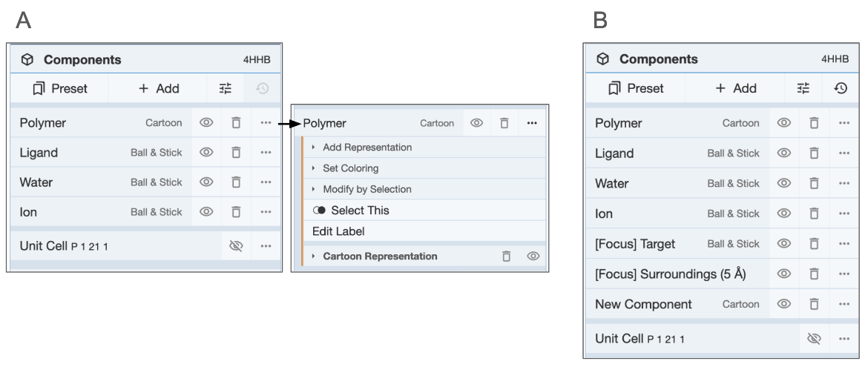This screenshot has width=868, height=367.
Task: Expand Cartoon Representation settings
Action: 379,256
